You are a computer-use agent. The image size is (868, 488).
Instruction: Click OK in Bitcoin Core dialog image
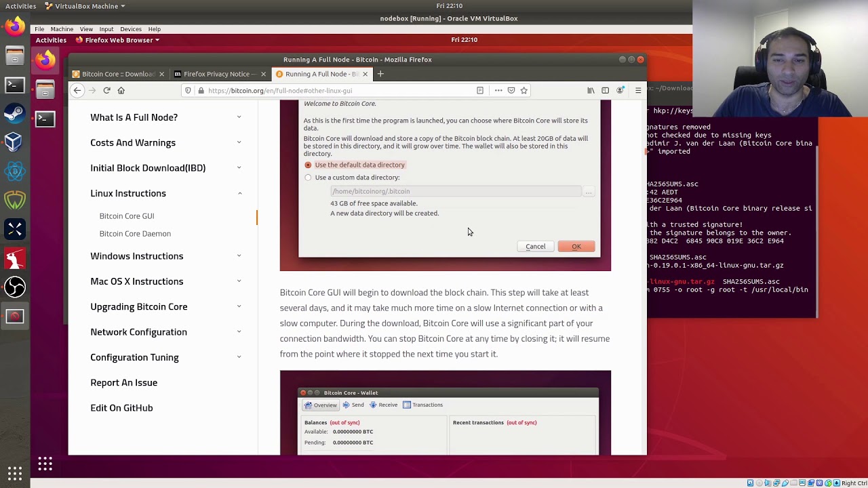click(x=576, y=247)
